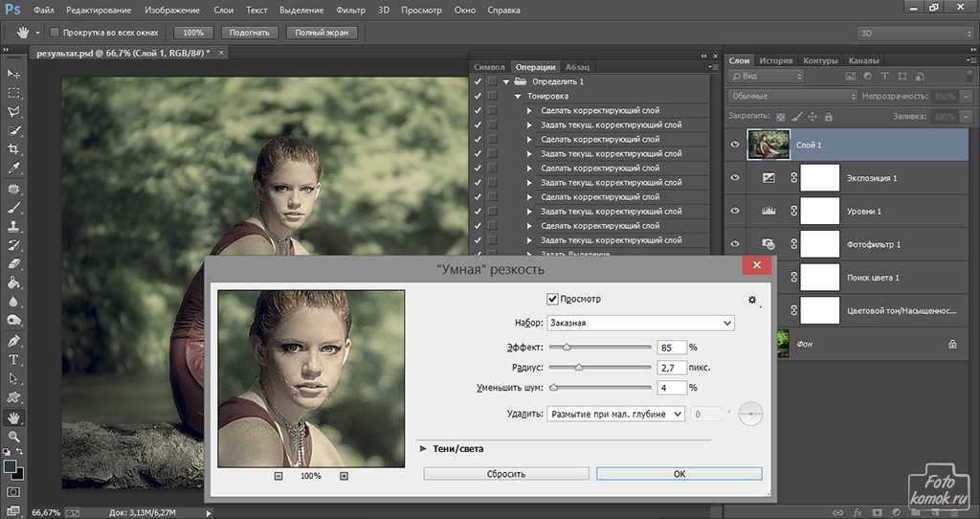Select the Type tool
980x519 pixels.
pos(13,359)
